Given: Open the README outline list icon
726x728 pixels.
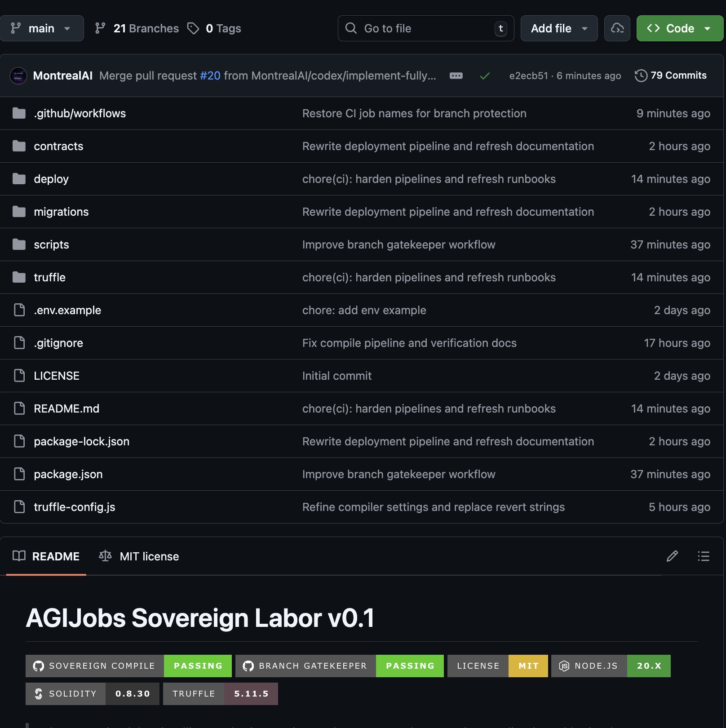Looking at the screenshot, I should (704, 556).
